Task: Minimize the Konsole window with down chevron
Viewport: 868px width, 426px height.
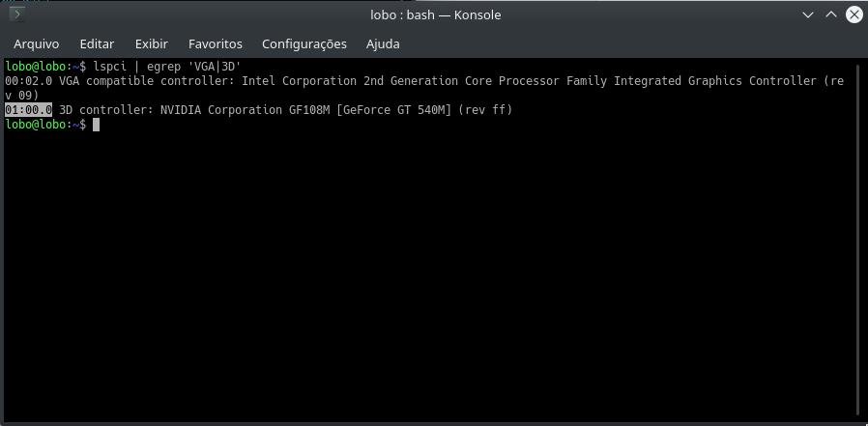Action: coord(808,14)
